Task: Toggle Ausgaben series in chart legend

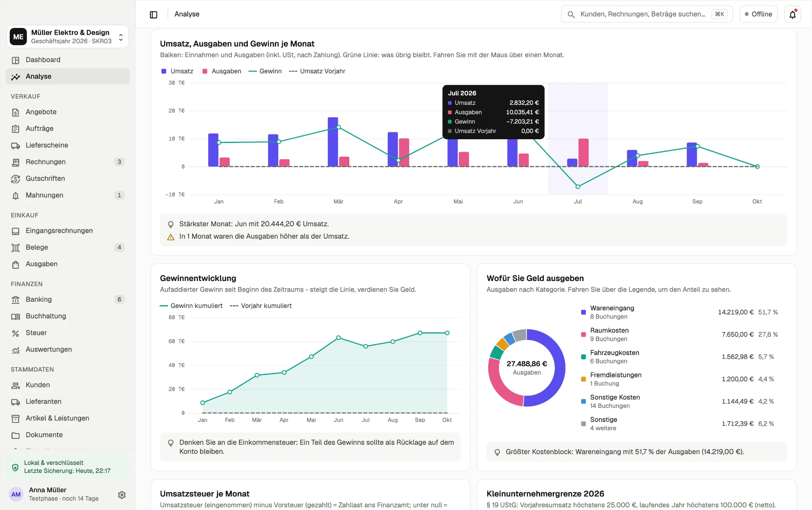Action: coord(222,71)
